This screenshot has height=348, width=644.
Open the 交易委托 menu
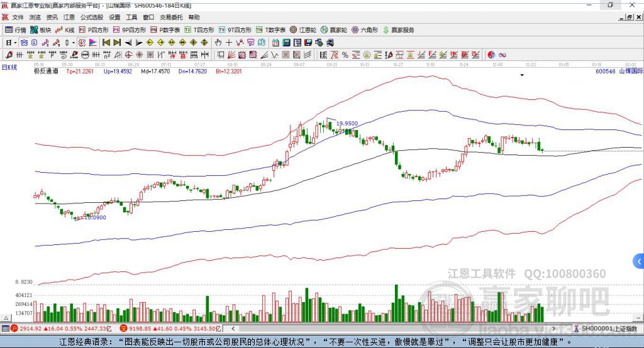(171, 17)
